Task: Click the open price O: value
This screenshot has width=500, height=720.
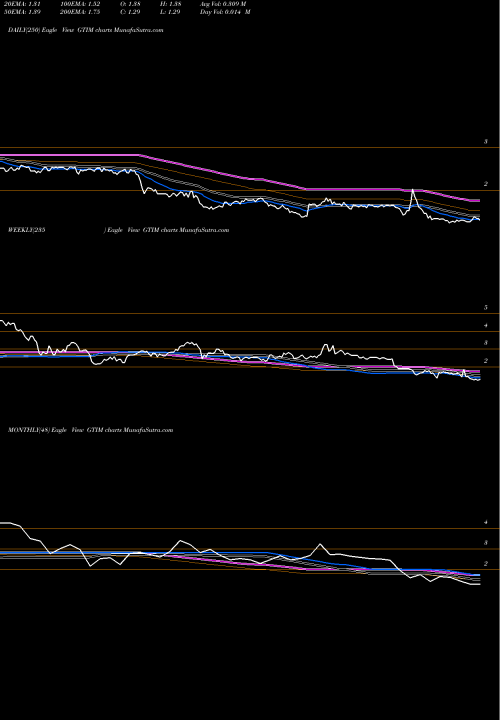Action: click(x=131, y=4)
